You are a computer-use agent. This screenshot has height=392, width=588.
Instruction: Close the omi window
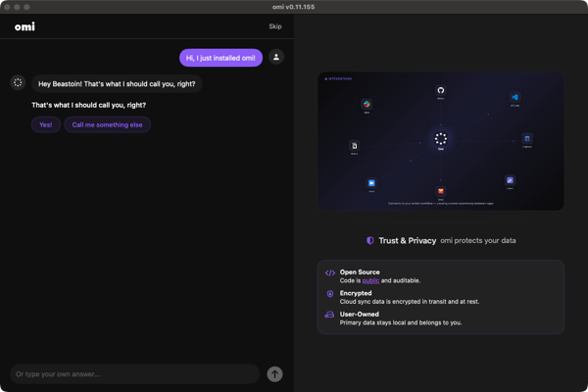(7, 7)
